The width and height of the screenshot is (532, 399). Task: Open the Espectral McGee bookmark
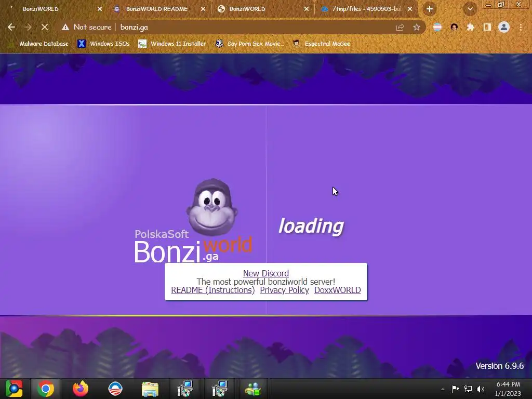(x=321, y=44)
